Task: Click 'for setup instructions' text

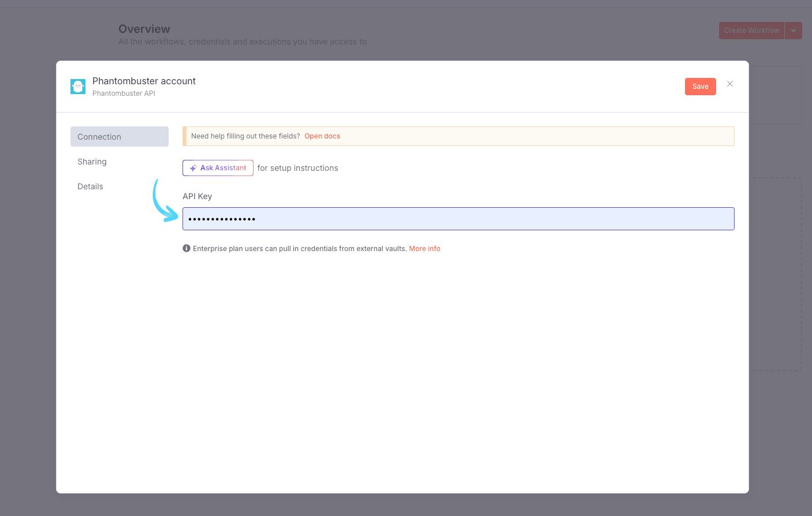Action: click(297, 168)
